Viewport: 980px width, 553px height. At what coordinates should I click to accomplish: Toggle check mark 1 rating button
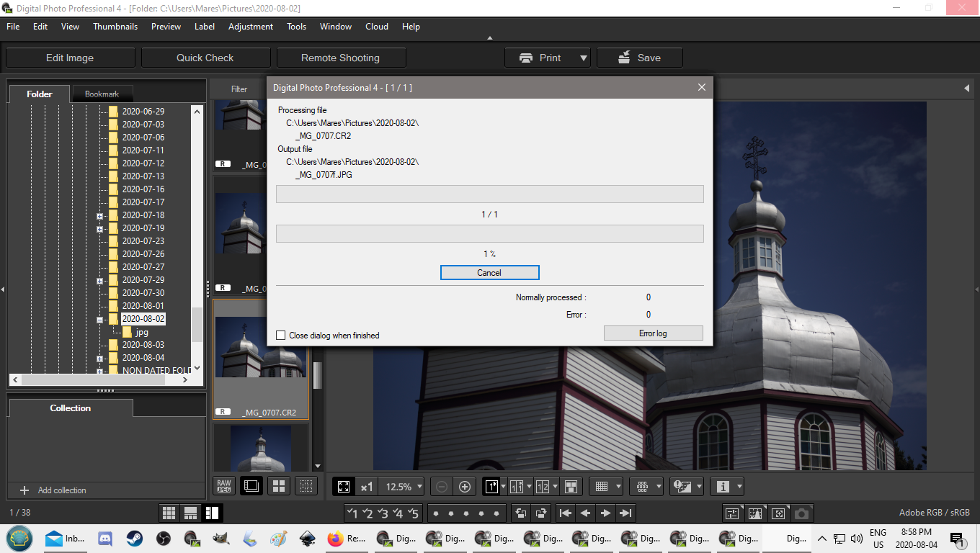click(x=353, y=513)
